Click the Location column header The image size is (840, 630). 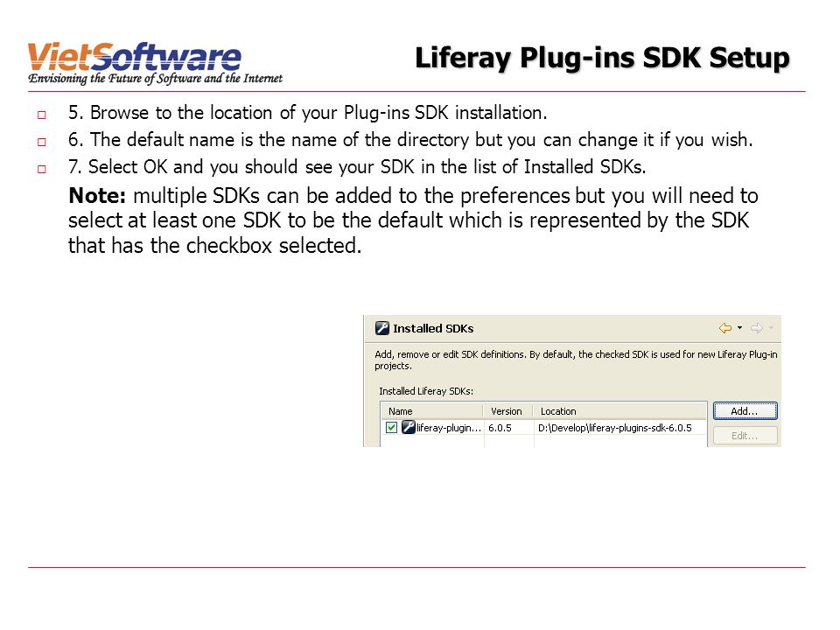click(620, 411)
